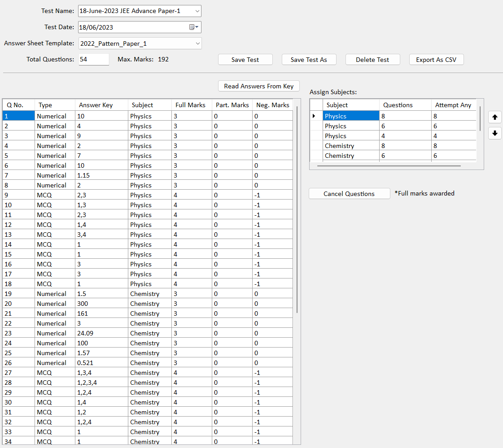Click Read Answers From Key button
This screenshot has width=503, height=448.
point(258,86)
